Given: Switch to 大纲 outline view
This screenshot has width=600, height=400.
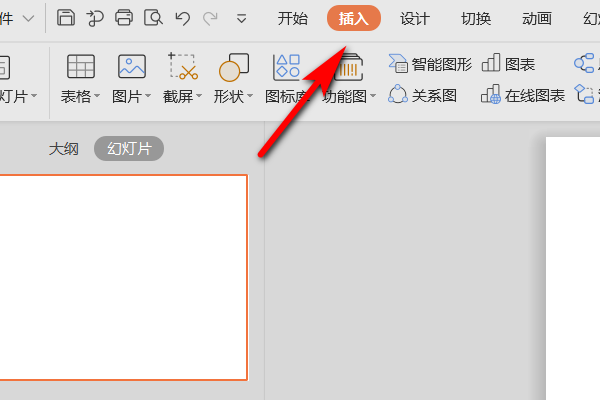Looking at the screenshot, I should (64, 149).
